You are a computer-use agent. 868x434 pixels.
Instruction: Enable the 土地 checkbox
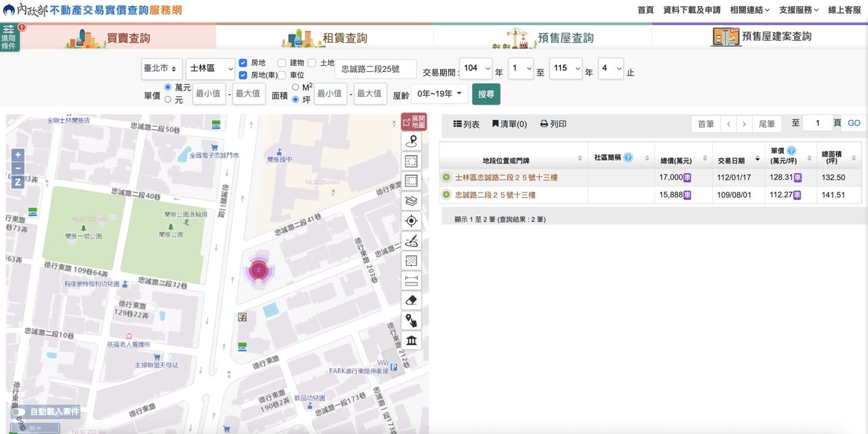312,63
